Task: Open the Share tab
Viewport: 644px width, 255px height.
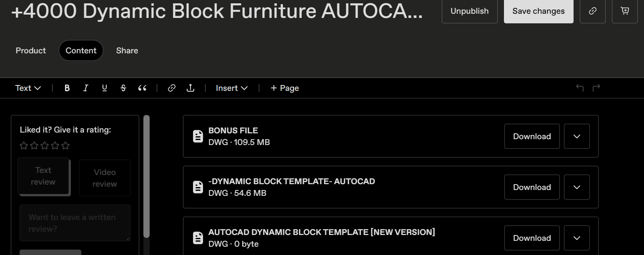Action: [127, 50]
